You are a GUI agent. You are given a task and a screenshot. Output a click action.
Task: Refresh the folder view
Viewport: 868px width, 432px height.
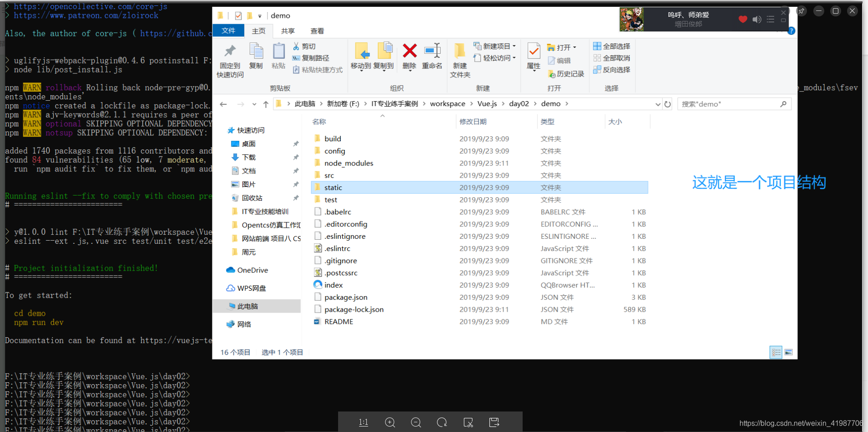pos(668,104)
